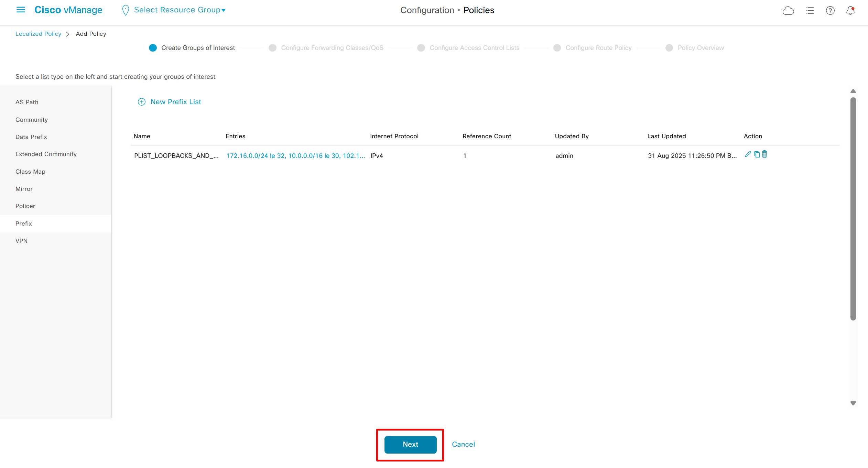Screen dimensions: 868x468
Task: Select the AS Path list type
Action: click(x=27, y=102)
